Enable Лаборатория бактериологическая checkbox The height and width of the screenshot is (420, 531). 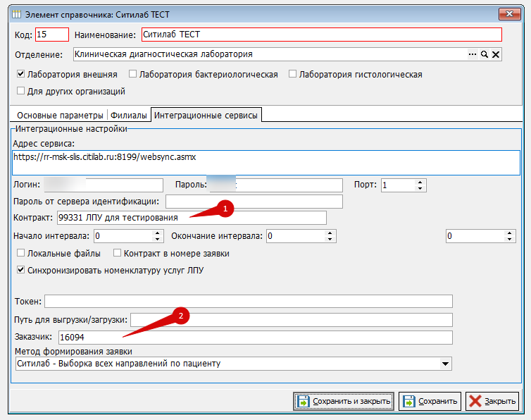(132, 74)
